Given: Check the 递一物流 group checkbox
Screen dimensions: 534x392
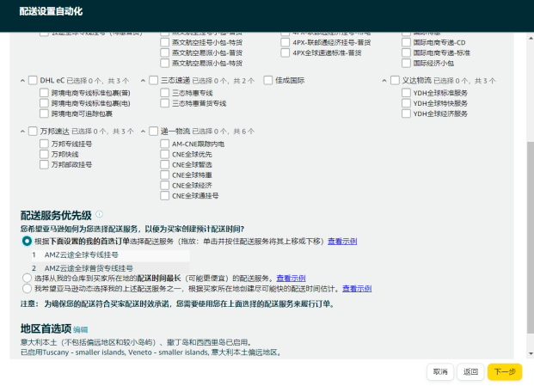Looking at the screenshot, I should pos(154,132).
